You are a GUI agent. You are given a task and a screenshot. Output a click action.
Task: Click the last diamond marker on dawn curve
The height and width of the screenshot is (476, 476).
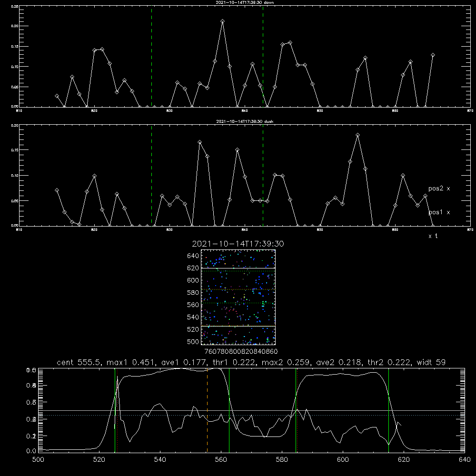[433, 55]
